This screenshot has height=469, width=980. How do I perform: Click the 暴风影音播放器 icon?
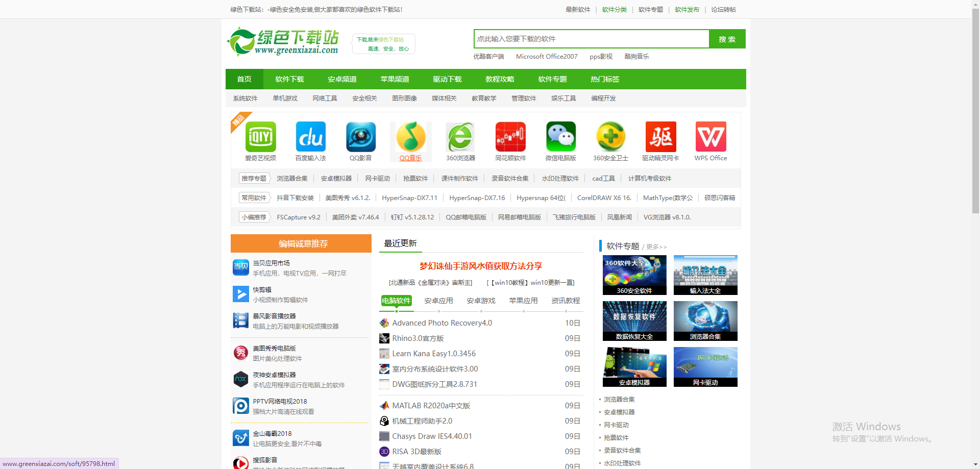click(x=241, y=320)
